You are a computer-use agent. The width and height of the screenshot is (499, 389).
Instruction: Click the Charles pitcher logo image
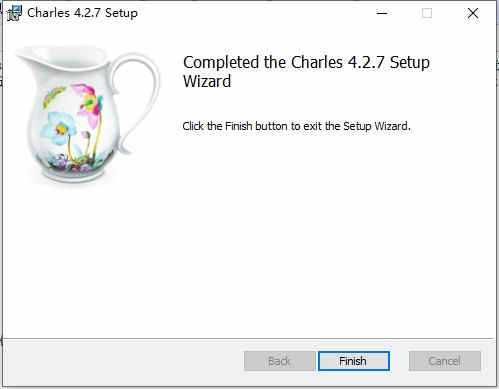point(87,114)
